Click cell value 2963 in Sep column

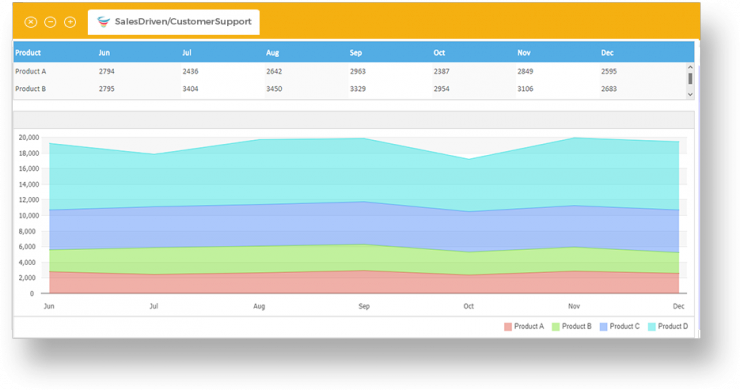(x=358, y=71)
